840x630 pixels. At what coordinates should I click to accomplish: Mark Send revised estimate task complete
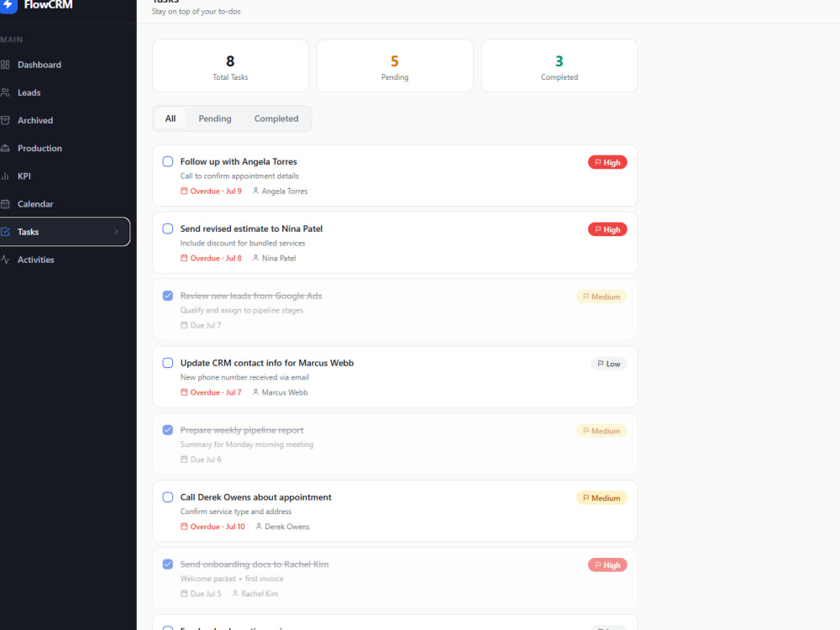pyautogui.click(x=168, y=228)
